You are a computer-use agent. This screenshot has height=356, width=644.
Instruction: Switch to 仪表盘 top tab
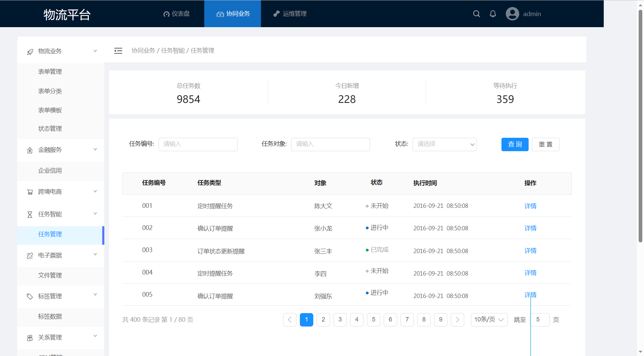(x=177, y=14)
